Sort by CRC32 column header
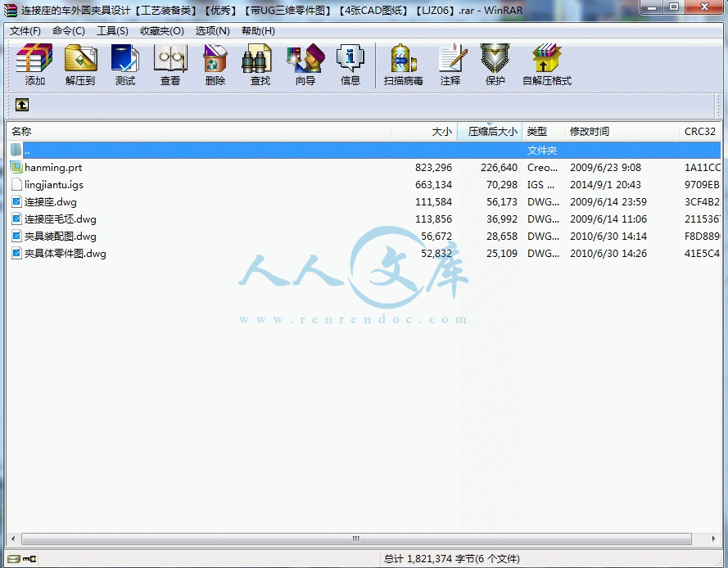The image size is (728, 568). (700, 131)
